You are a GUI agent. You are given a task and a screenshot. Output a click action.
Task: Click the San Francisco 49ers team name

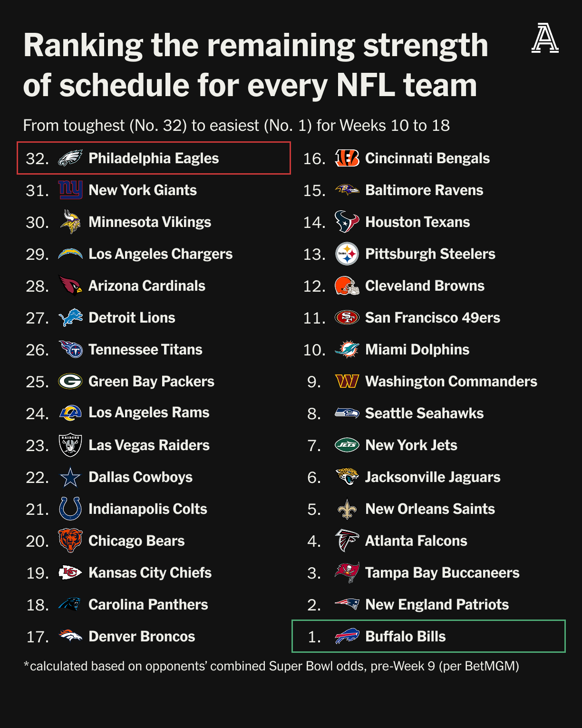pyautogui.click(x=432, y=317)
